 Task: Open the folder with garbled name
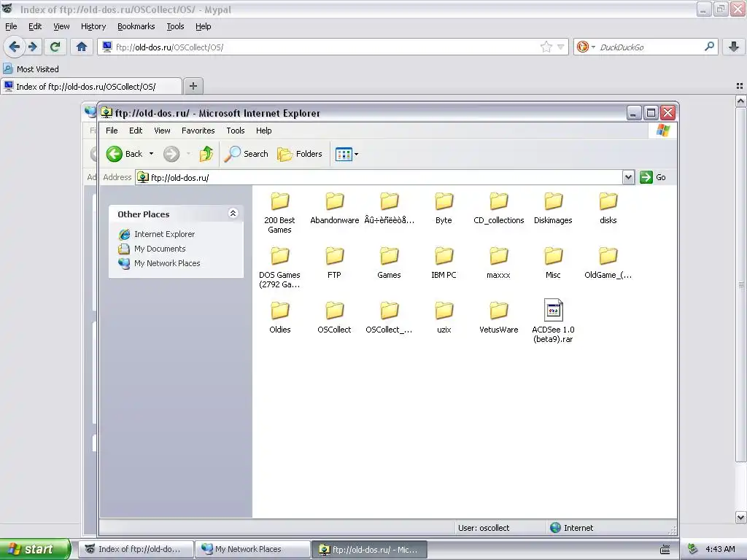pyautogui.click(x=390, y=208)
